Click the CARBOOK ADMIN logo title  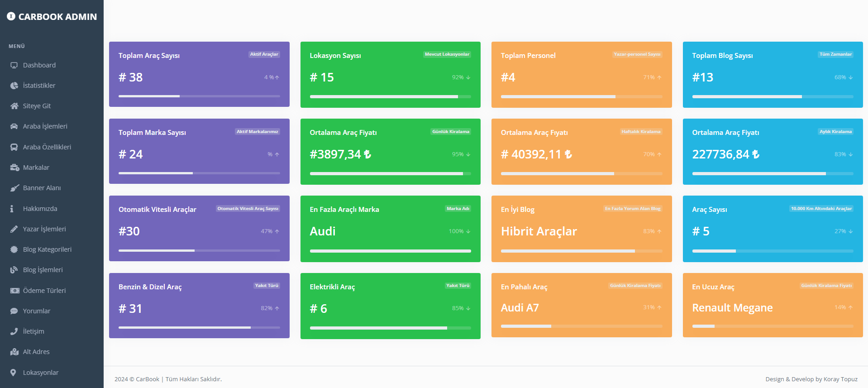click(57, 17)
